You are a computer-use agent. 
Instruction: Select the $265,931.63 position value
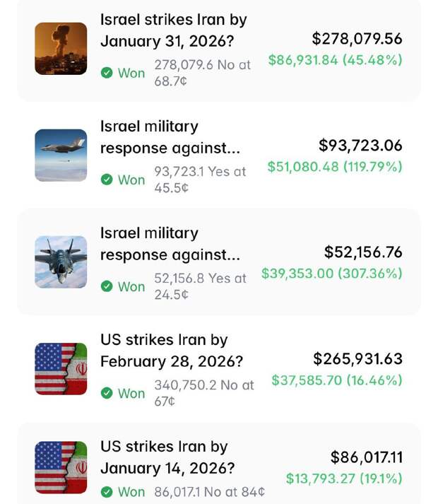357,359
